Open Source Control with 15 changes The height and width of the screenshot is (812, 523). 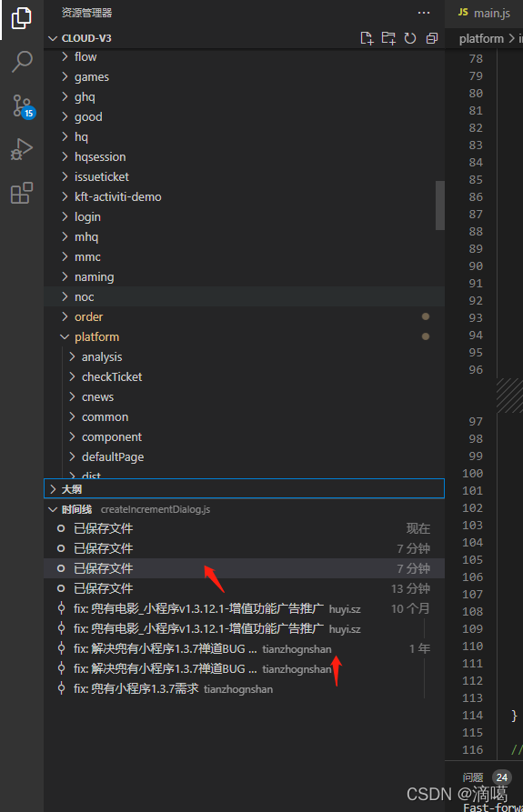23,106
